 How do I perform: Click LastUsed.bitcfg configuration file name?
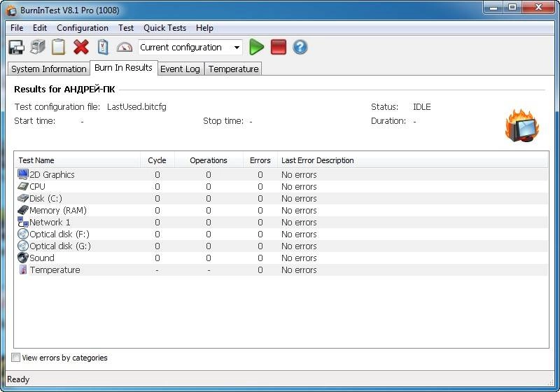click(x=136, y=106)
